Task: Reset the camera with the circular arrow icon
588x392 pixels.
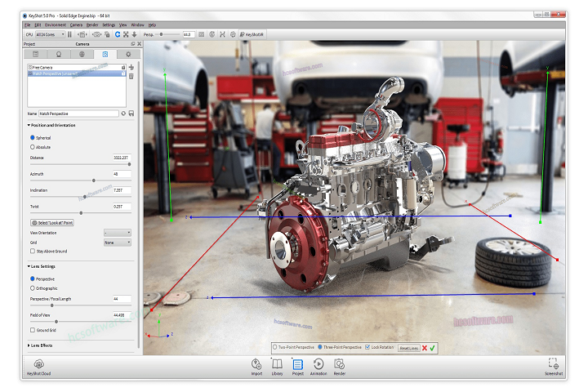Action: [x=123, y=114]
